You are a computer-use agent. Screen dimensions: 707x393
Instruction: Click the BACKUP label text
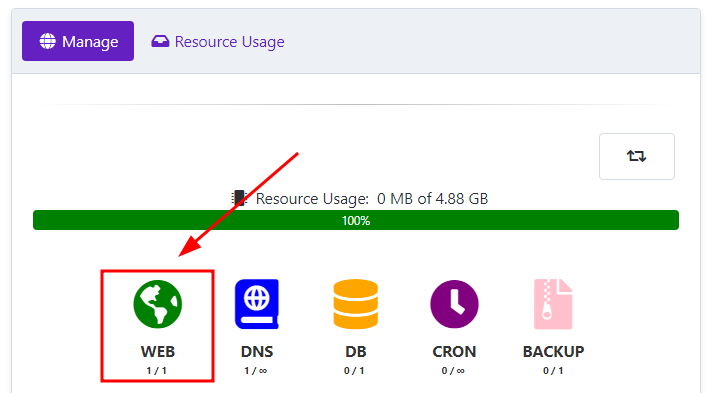(553, 352)
